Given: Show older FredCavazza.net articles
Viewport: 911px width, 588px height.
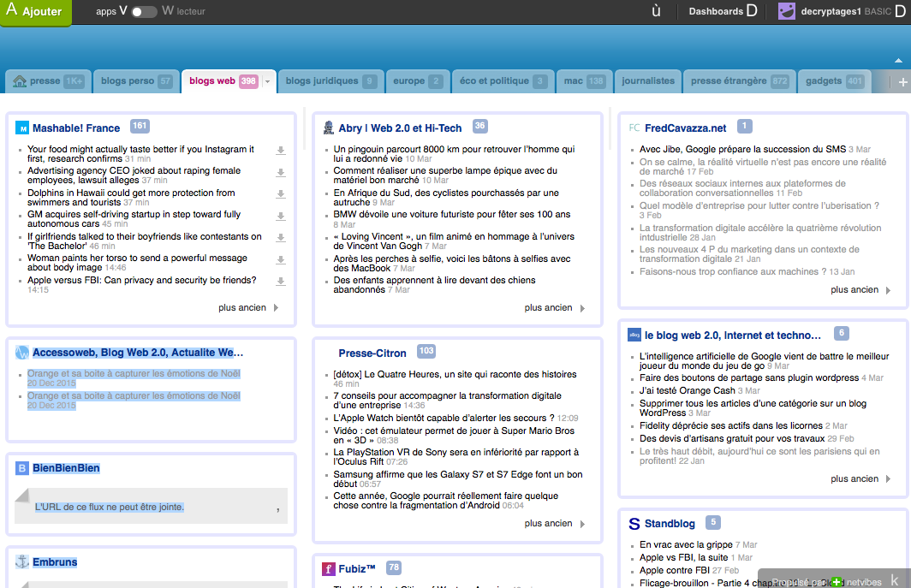Looking at the screenshot, I should (x=861, y=290).
